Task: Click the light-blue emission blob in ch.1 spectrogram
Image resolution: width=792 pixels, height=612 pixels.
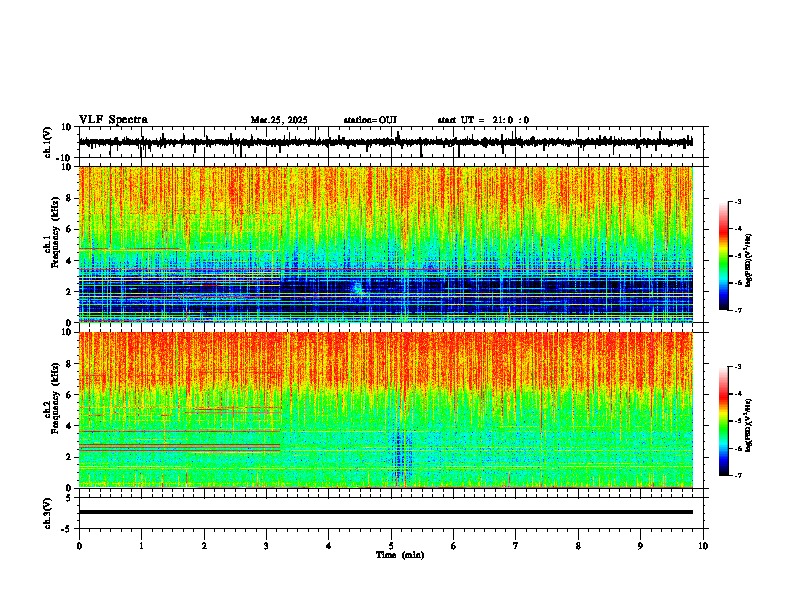Action: (358, 288)
